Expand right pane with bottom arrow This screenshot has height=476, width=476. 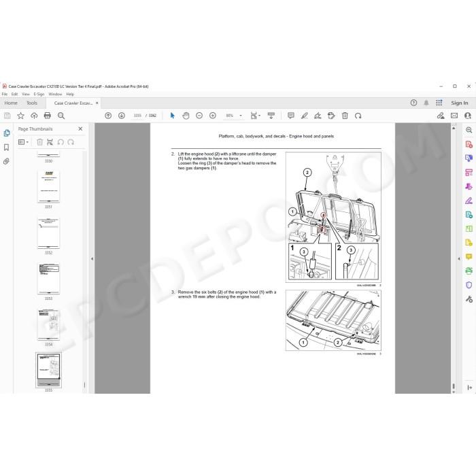tap(469, 388)
